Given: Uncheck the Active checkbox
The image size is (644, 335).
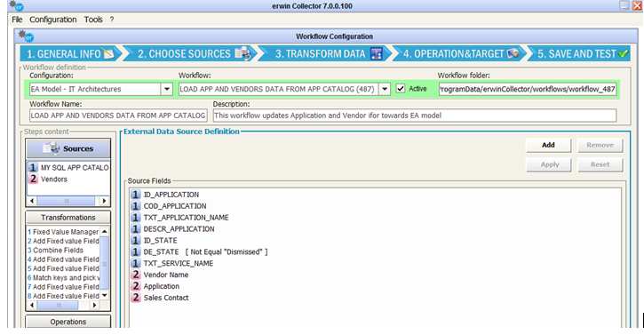Looking at the screenshot, I should point(401,89).
